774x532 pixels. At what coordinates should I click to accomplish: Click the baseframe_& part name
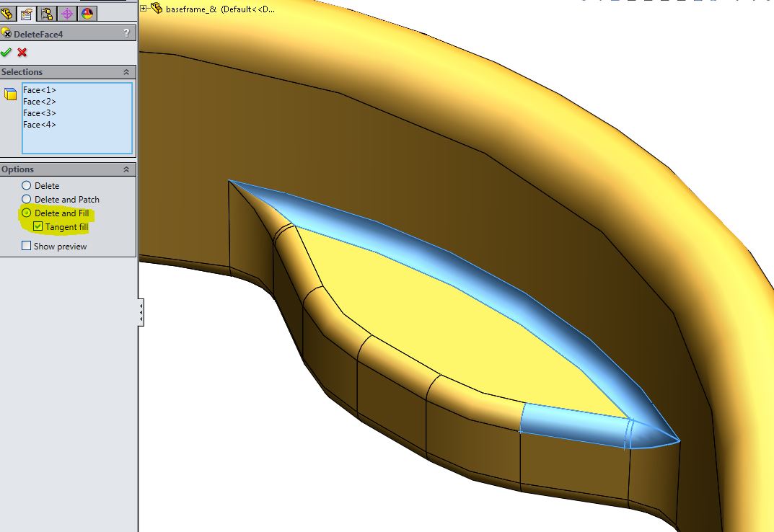(191, 9)
